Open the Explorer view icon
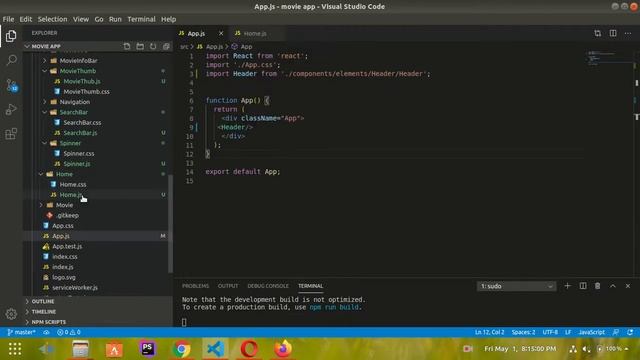 tap(11, 36)
